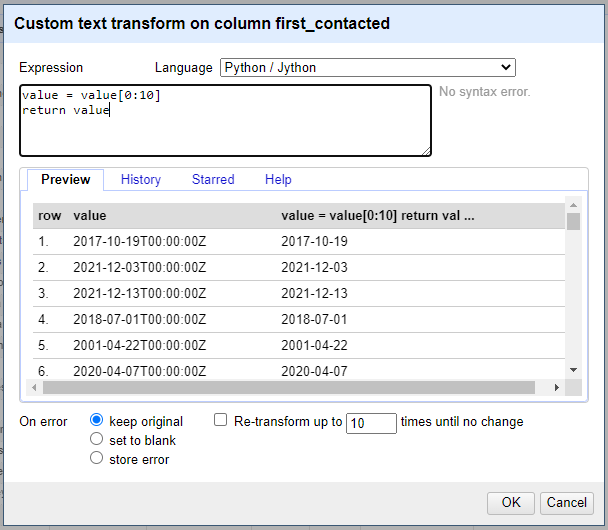
Task: Click the dropdown chevron next to Python / Jython
Action: pos(506,67)
